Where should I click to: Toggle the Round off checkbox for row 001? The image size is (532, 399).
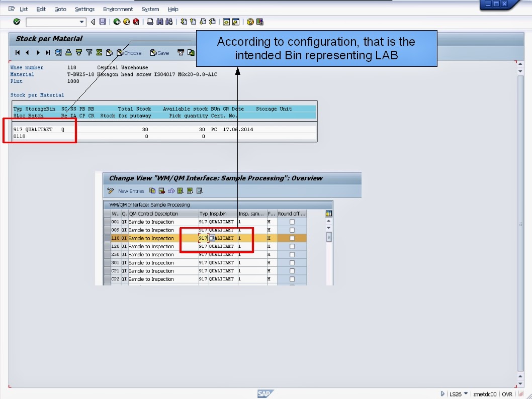click(x=292, y=222)
